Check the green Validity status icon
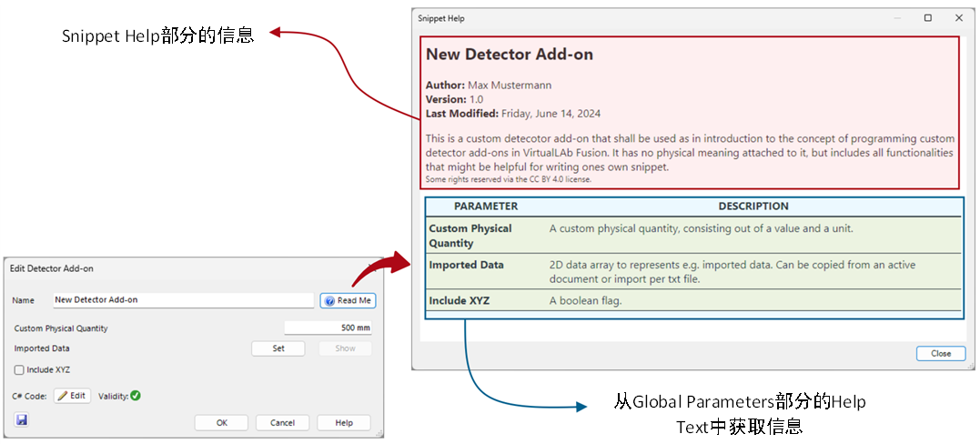The image size is (980, 444). [136, 396]
